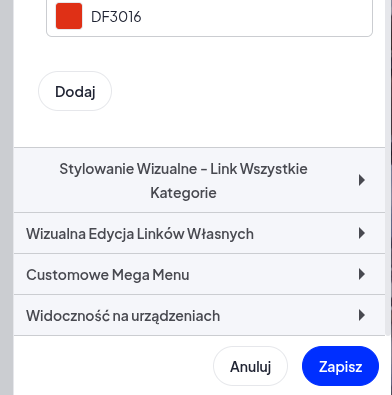Click the bordered color picker box containing DF3016
Image resolution: width=392 pixels, height=395 pixels.
[209, 17]
